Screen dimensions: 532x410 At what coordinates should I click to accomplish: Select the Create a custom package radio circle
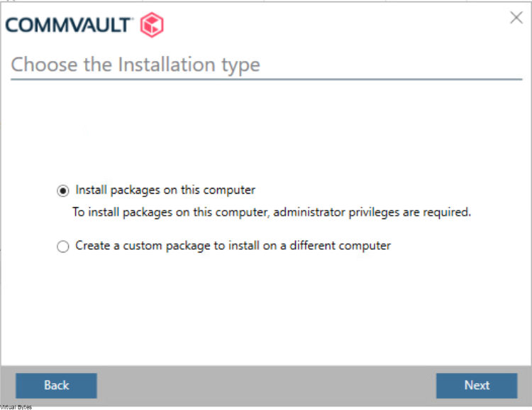point(62,246)
